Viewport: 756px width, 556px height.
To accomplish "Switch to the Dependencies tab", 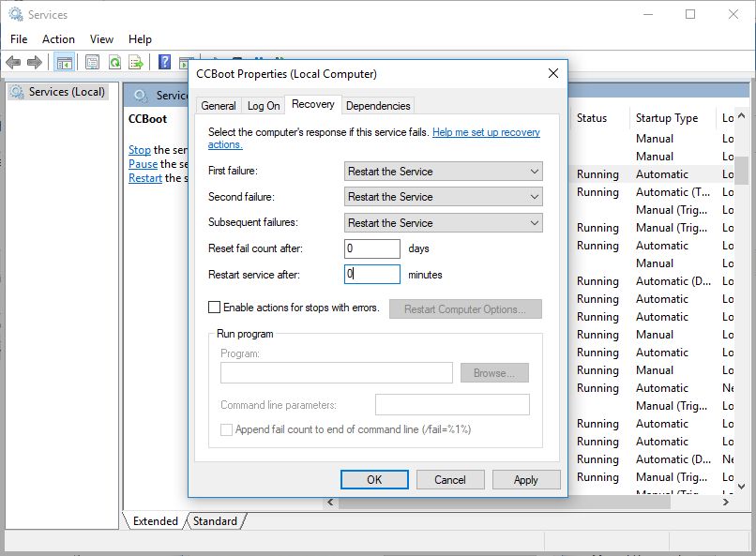I will coord(378,106).
